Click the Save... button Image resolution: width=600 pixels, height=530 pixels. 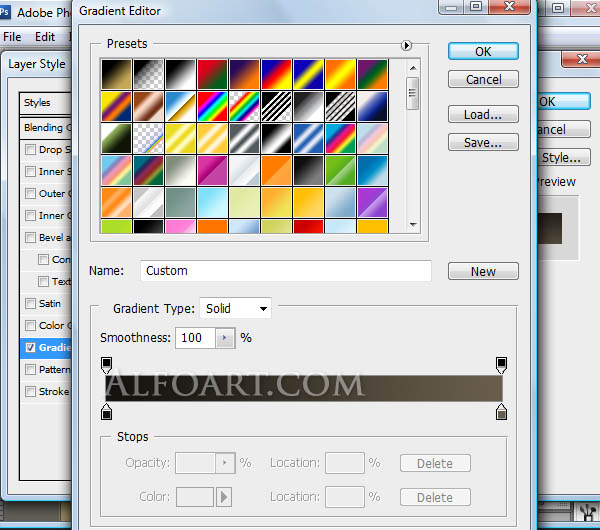click(x=483, y=142)
